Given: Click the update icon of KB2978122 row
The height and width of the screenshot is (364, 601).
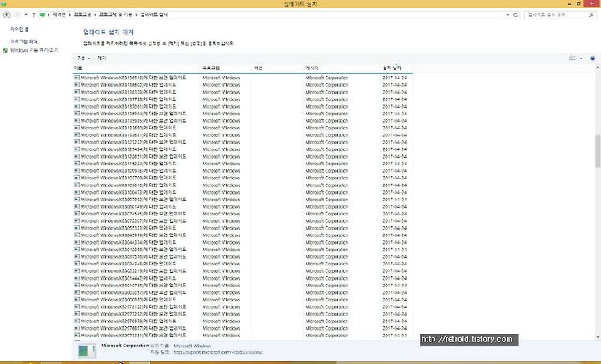Looking at the screenshot, I should [77, 306].
